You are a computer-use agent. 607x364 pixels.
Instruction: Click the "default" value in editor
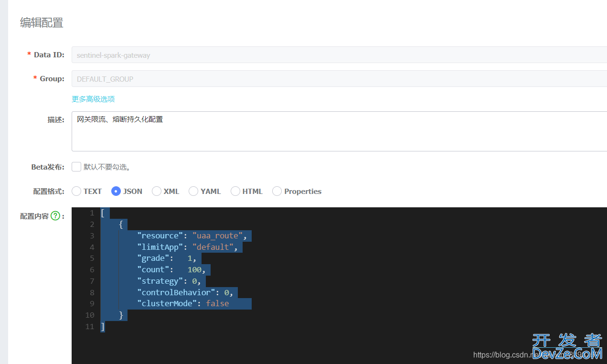[213, 247]
